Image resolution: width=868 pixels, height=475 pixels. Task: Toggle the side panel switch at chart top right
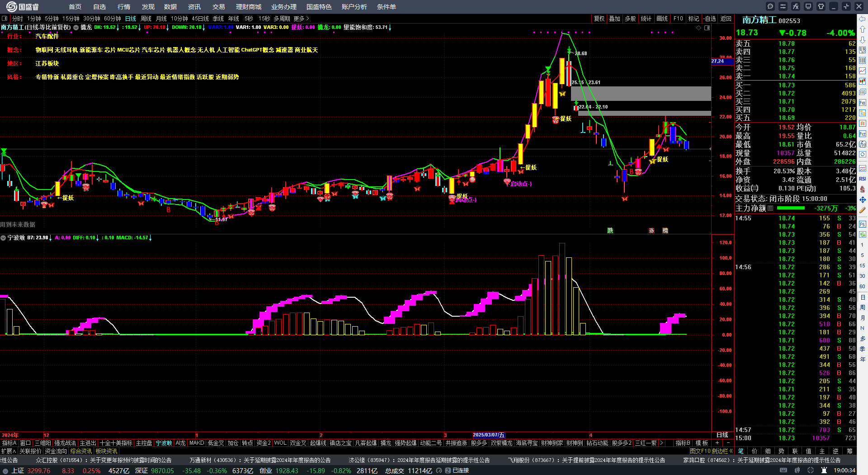707,28
